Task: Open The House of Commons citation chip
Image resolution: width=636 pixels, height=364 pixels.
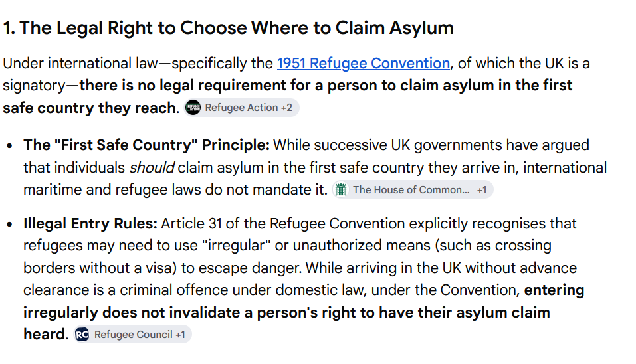Action: (x=413, y=189)
